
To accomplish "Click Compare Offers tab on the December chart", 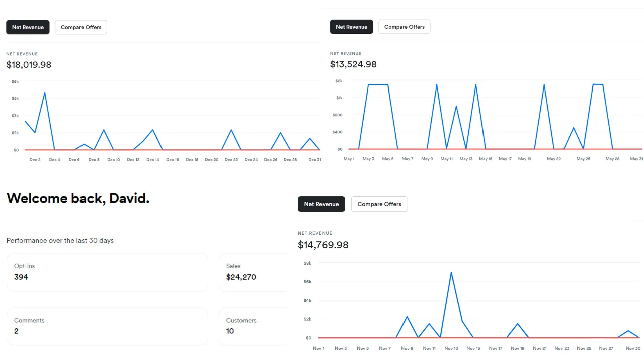I will [x=81, y=27].
